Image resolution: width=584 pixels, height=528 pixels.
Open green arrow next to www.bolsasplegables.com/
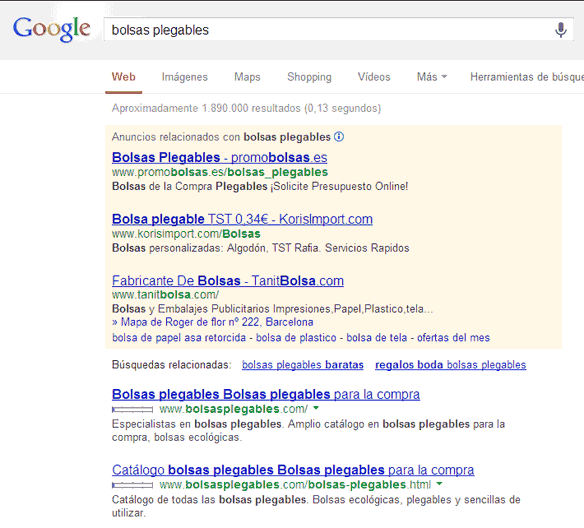tap(316, 408)
